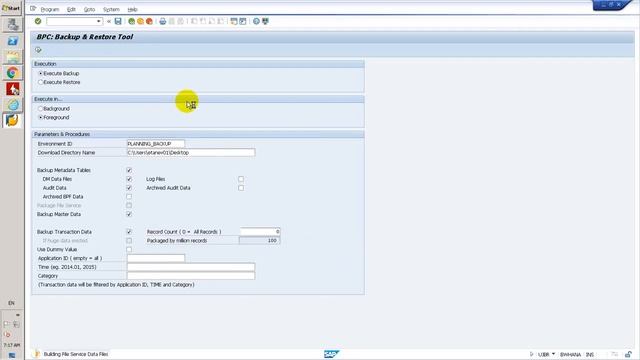Open the file explorer taskbar icon
Image resolution: width=640 pixels, height=360 pixels.
tap(13, 57)
